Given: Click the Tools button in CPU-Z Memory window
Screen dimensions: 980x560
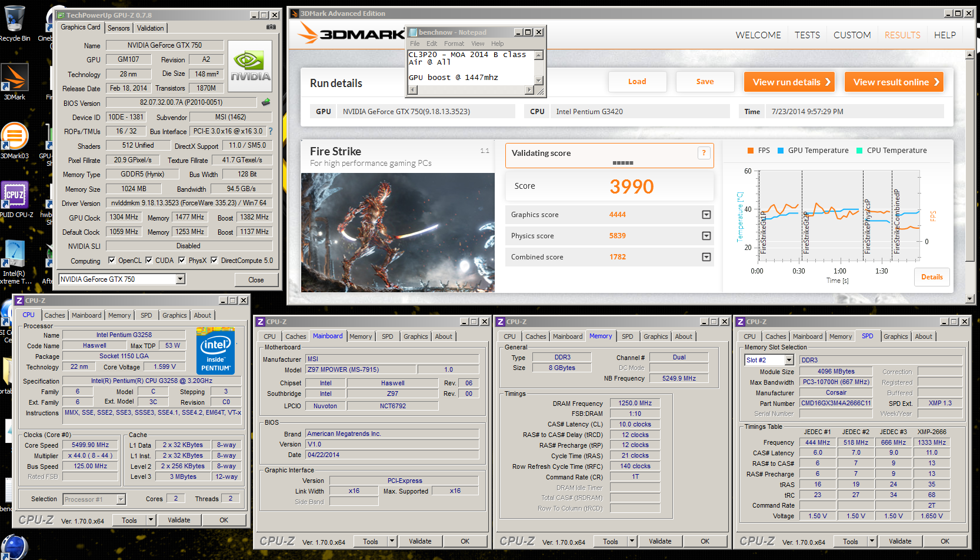Looking at the screenshot, I should click(611, 541).
